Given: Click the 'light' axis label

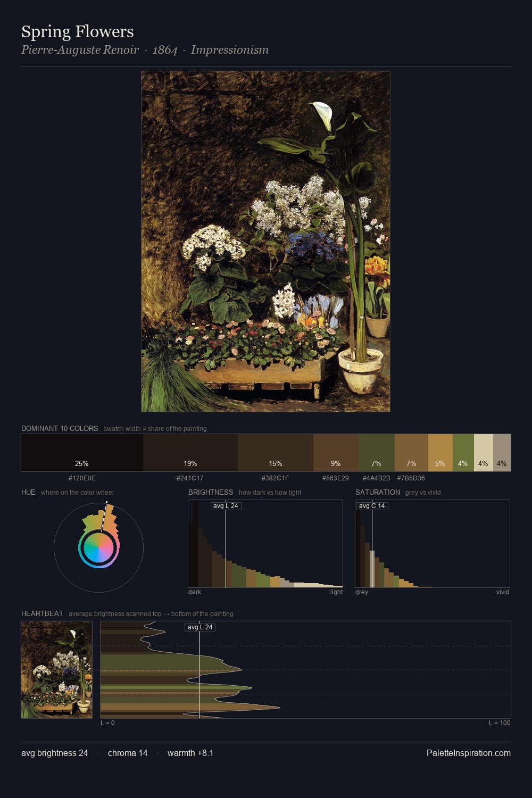Looking at the screenshot, I should 336,592.
